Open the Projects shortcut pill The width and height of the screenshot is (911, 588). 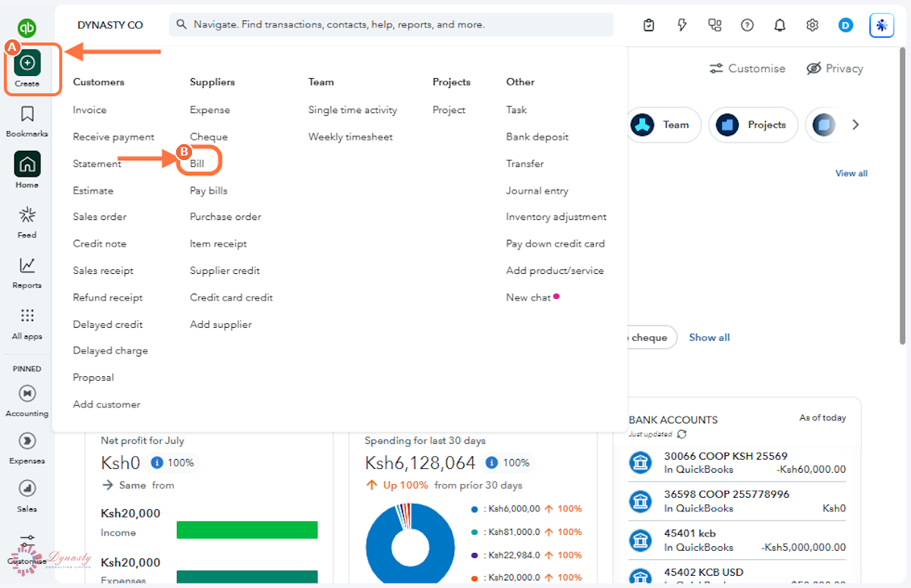click(753, 124)
